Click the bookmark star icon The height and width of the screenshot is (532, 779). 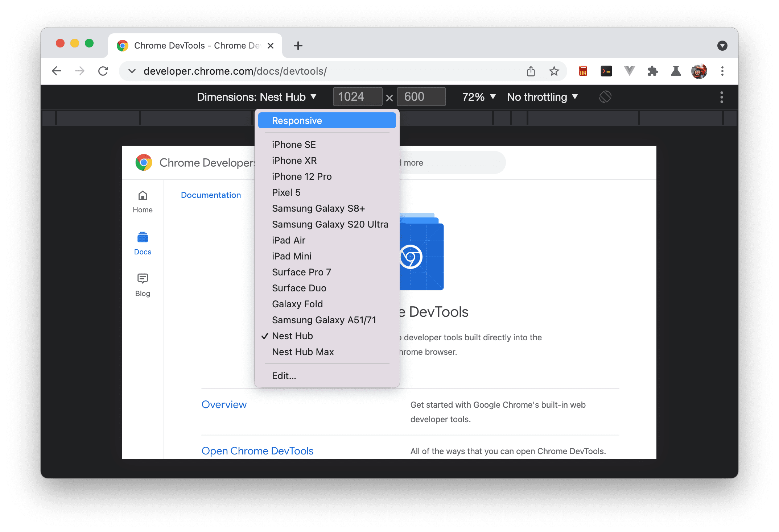point(553,70)
